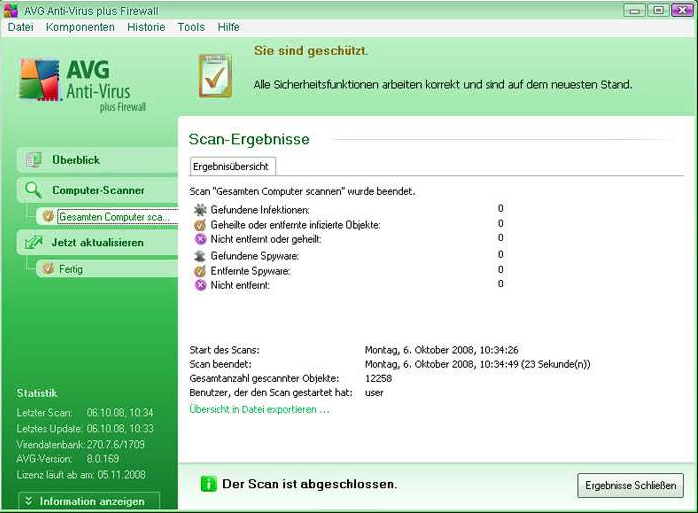This screenshot has width=698, height=513.
Task: Select Gesamten Computer sca... tree entry
Action: pyautogui.click(x=114, y=217)
